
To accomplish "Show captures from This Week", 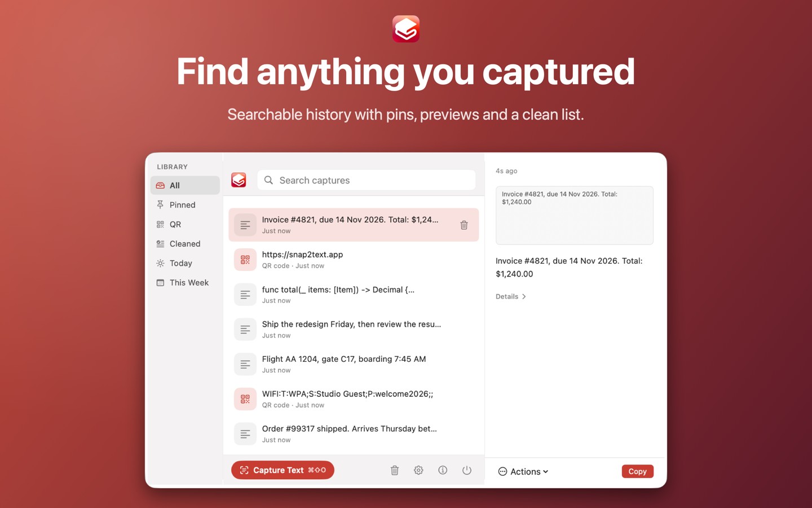I will 185,283.
